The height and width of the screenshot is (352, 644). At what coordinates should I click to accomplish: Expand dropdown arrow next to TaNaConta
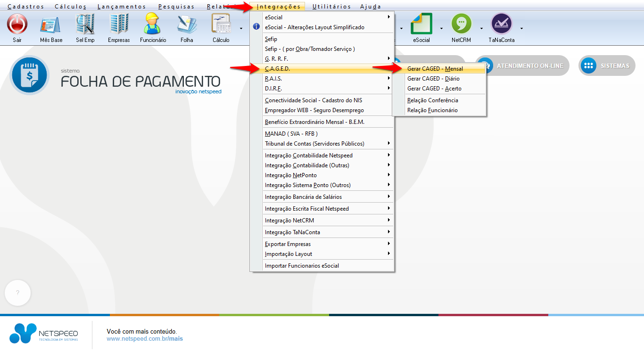pyautogui.click(x=521, y=28)
